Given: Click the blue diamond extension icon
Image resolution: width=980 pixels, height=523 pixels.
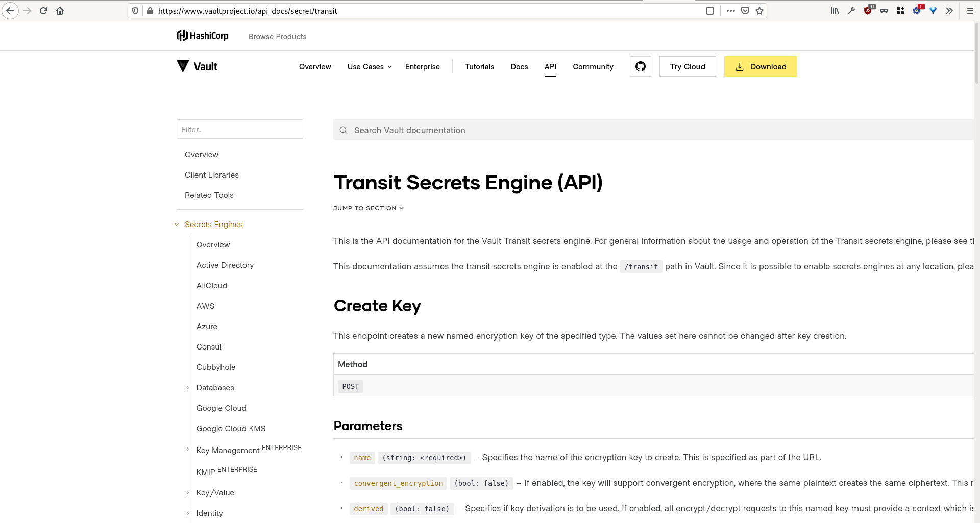Looking at the screenshot, I should pos(933,11).
